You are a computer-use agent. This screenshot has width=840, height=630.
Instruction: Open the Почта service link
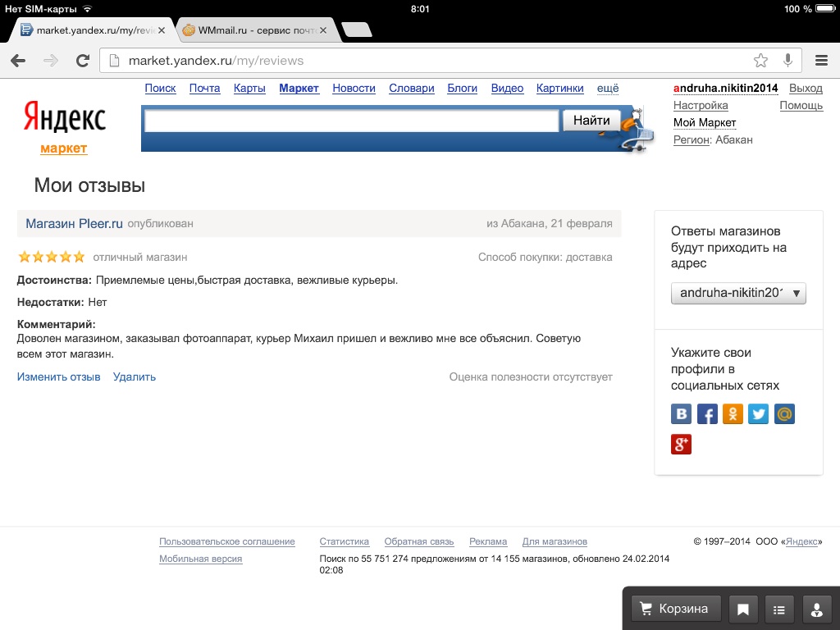click(204, 89)
